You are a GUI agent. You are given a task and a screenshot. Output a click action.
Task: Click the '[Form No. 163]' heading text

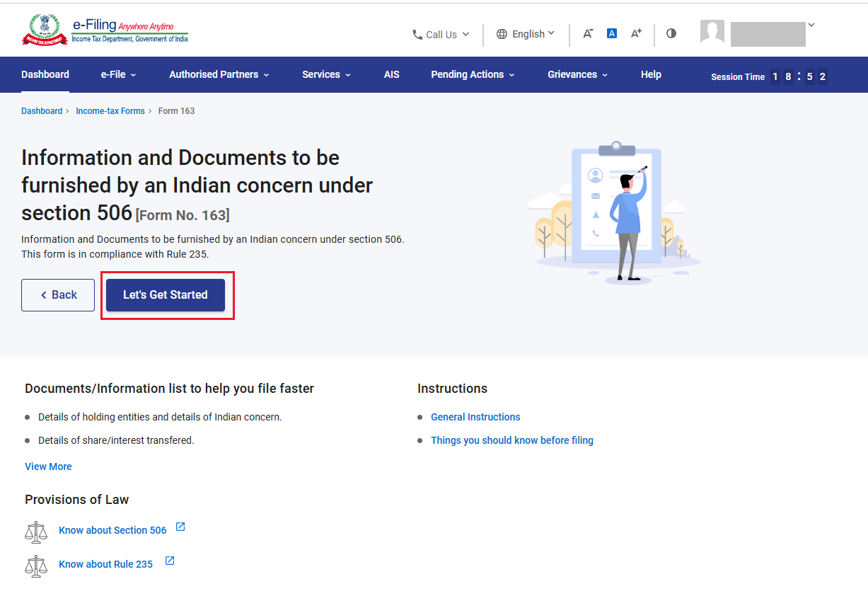pyautogui.click(x=183, y=215)
